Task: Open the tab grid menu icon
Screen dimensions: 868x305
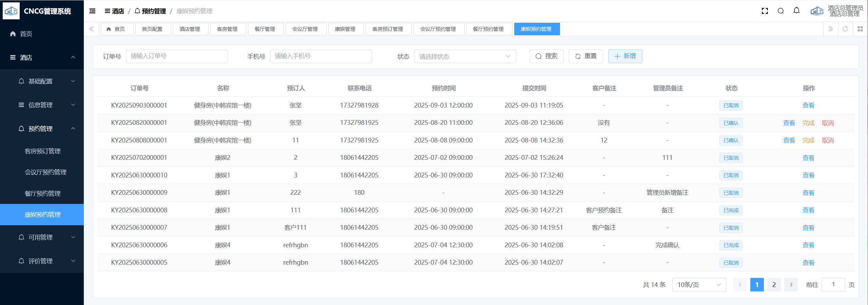Action: pos(860,29)
